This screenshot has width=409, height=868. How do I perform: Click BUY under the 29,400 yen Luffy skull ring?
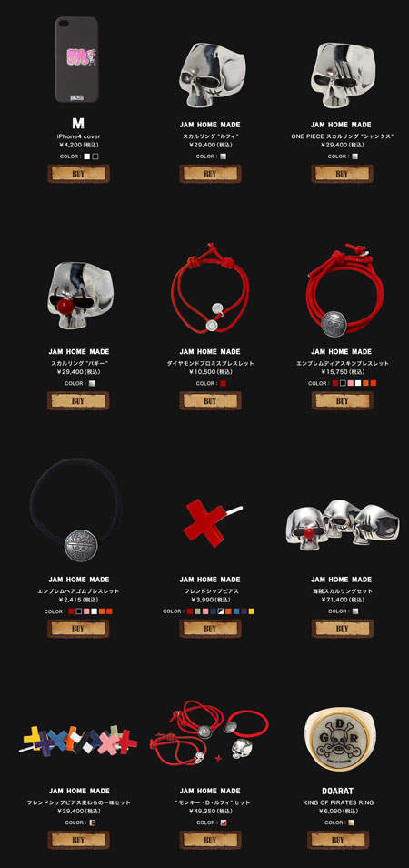pos(210,174)
